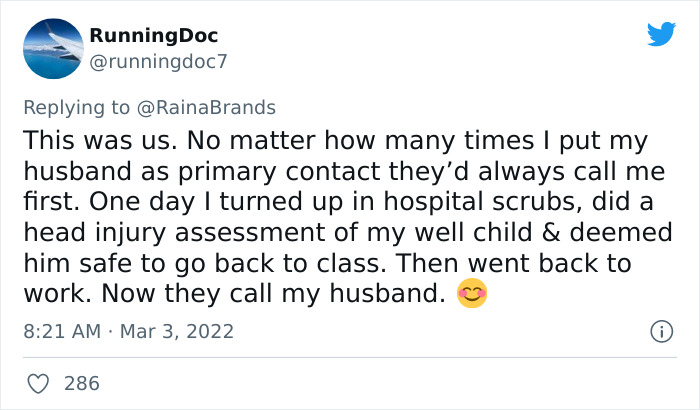Screen dimensions: 700x410
Task: Click the Twitter bird logo
Action: coord(660,35)
